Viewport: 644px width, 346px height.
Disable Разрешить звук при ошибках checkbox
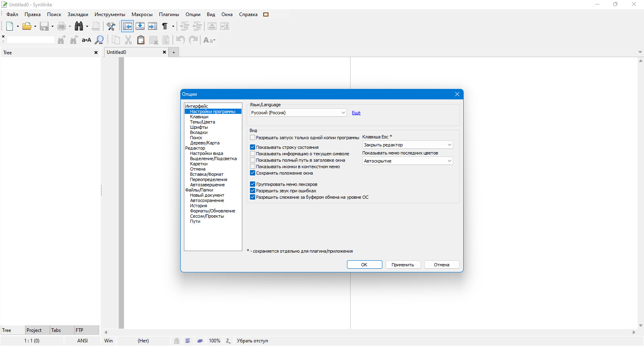253,191
